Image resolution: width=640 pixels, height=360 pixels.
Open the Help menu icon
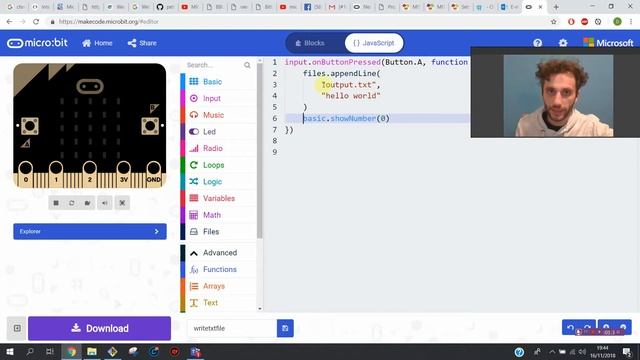tap(538, 43)
